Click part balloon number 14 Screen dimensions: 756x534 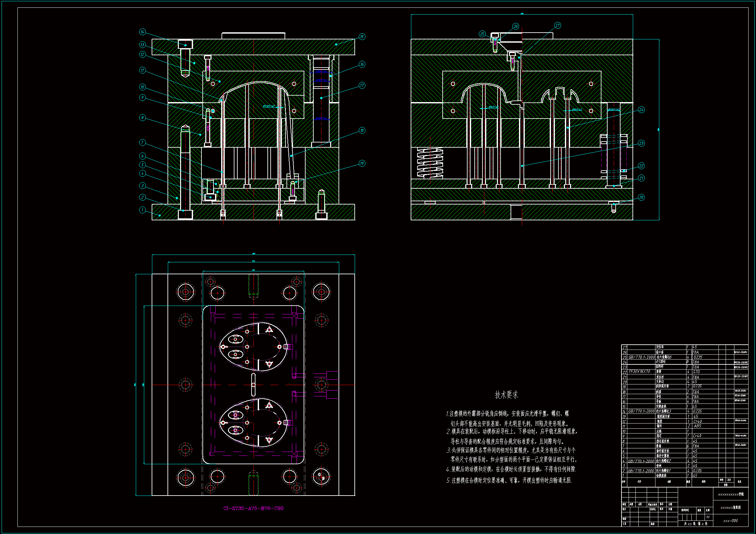pos(142,32)
